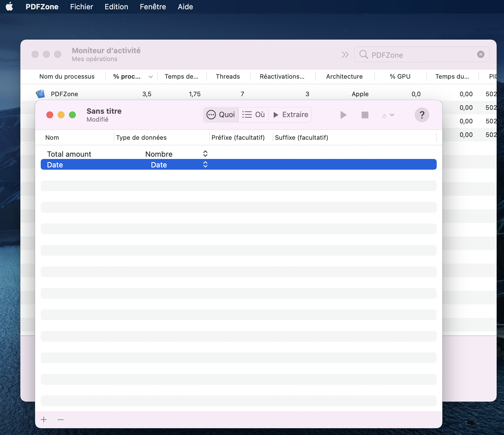The image size is (504, 435).
Task: Open the Aide menu
Action: pyautogui.click(x=185, y=7)
